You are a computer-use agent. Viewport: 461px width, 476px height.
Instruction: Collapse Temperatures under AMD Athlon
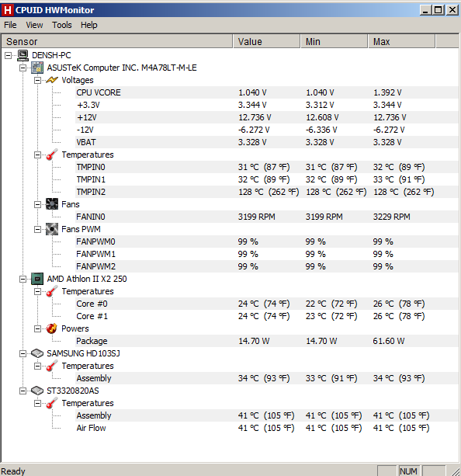pyautogui.click(x=37, y=291)
